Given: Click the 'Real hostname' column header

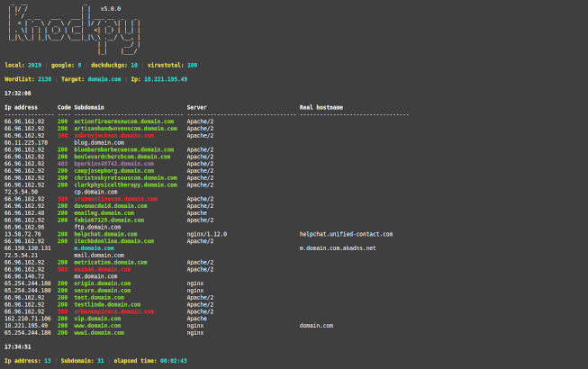Looking at the screenshot, I should pyautogui.click(x=321, y=107).
